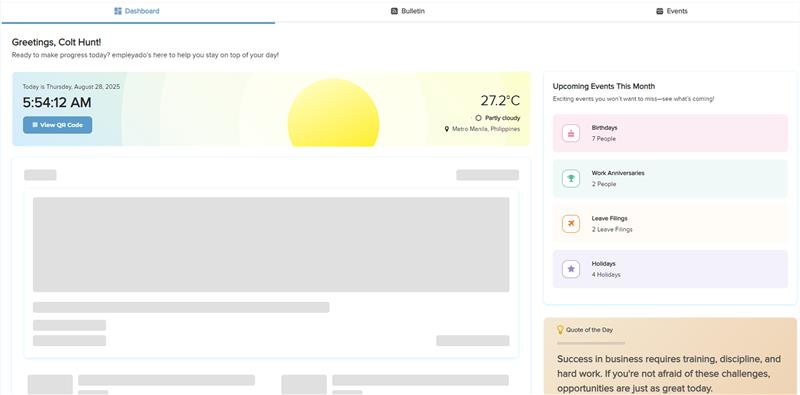Image resolution: width=800 pixels, height=395 pixels.
Task: Click the 2 Leave Filings count text
Action: click(x=612, y=230)
